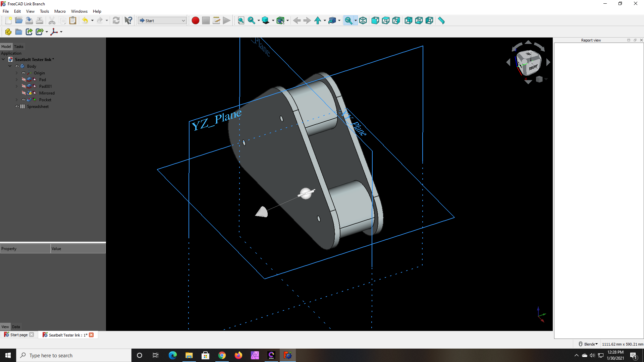Click the Execute macro play icon
Image resolution: width=644 pixels, height=362 pixels.
click(x=226, y=20)
